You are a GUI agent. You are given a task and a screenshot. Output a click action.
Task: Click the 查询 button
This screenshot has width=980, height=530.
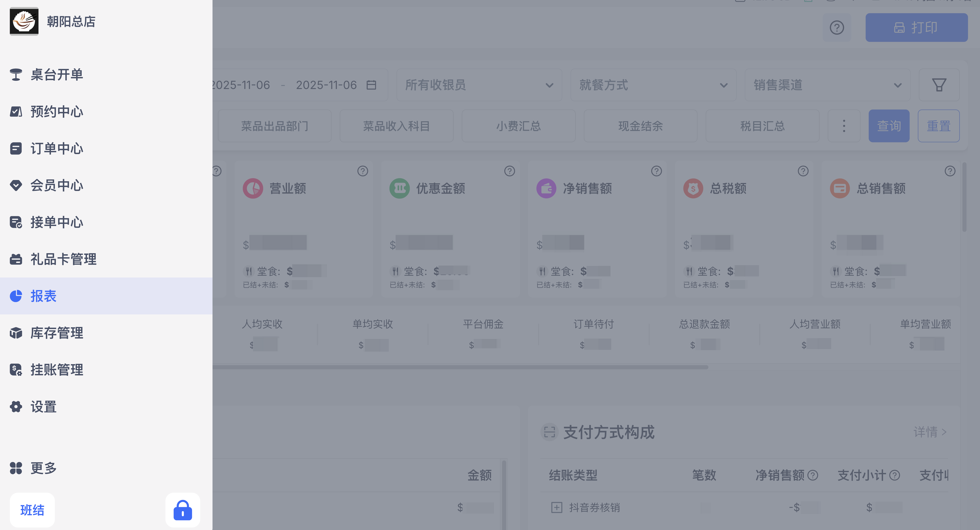(889, 126)
